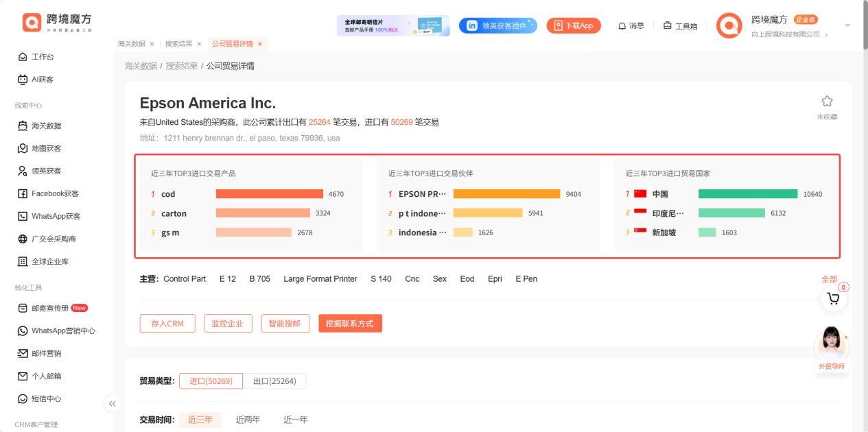Open Facebook获客 icon in sidebar
This screenshot has height=432, width=868.
click(23, 193)
